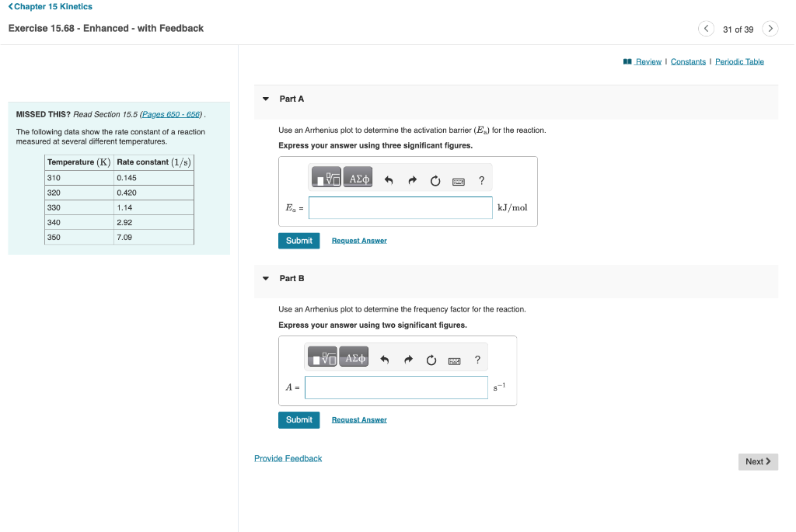Show keyboard shortcuts in Part A
The height and width of the screenshot is (532, 796).
click(x=459, y=182)
